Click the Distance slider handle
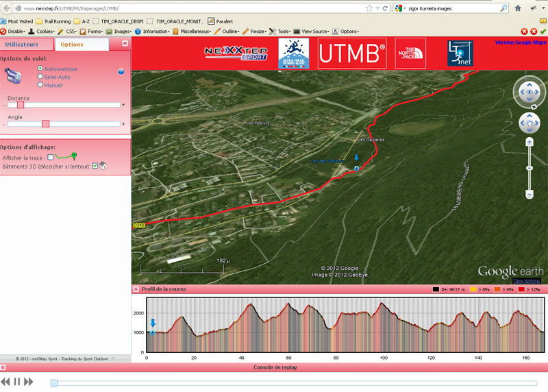 pyautogui.click(x=21, y=105)
